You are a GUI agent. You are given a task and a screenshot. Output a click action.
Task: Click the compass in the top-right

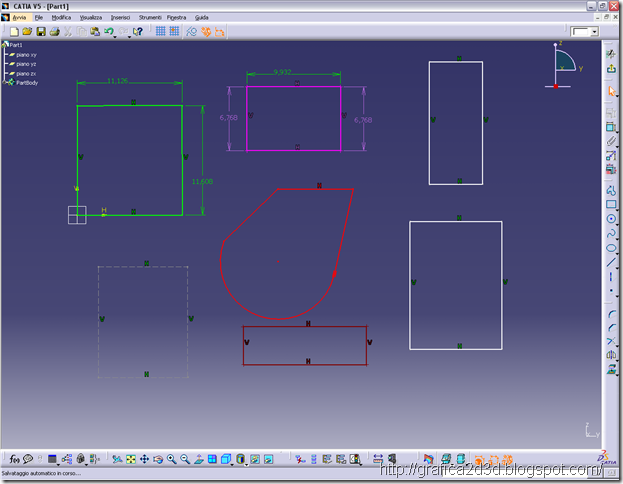(x=563, y=66)
